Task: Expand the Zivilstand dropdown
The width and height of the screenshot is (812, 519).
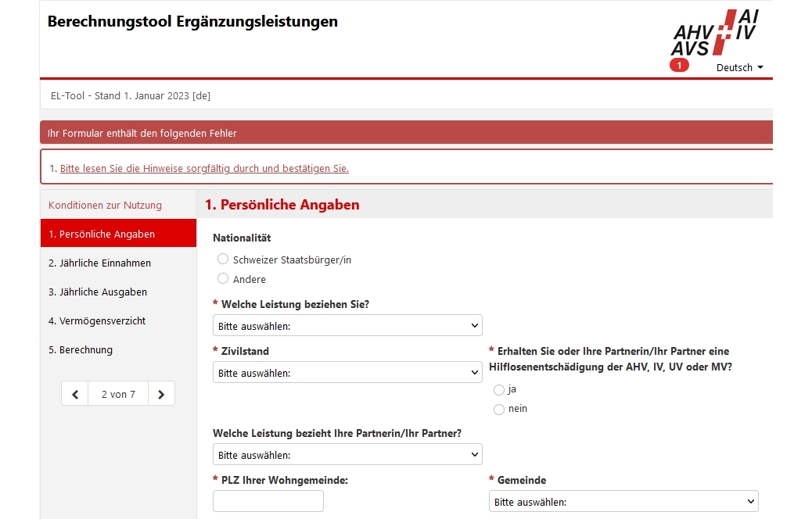Action: point(347,373)
